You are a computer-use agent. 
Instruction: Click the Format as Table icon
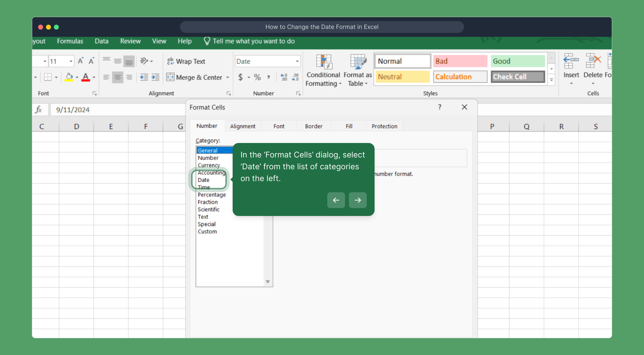coord(358,62)
